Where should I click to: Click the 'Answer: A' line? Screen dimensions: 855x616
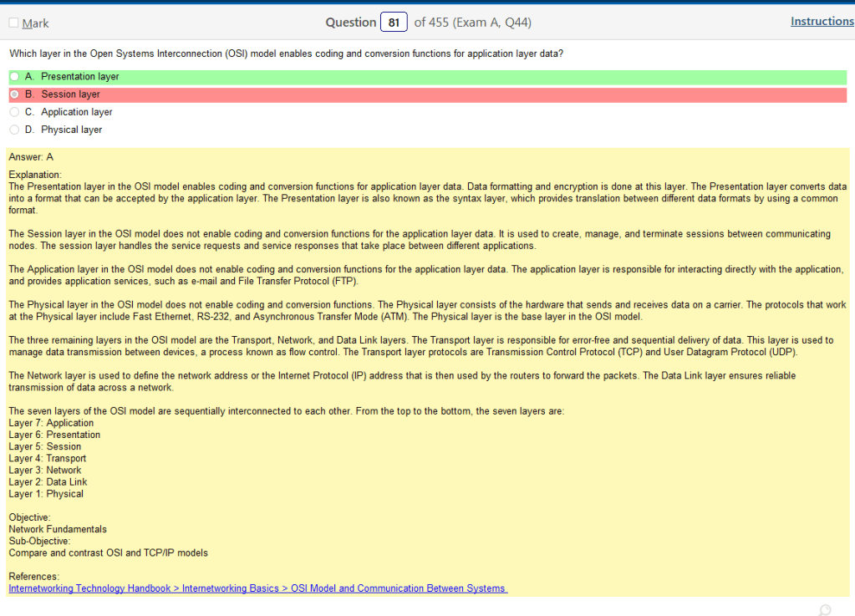pos(31,156)
